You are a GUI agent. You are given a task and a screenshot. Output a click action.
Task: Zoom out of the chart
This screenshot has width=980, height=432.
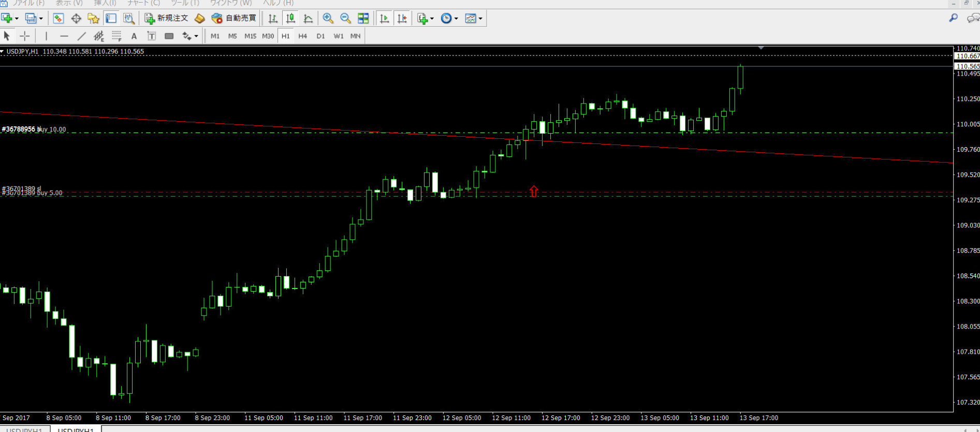pyautogui.click(x=345, y=18)
